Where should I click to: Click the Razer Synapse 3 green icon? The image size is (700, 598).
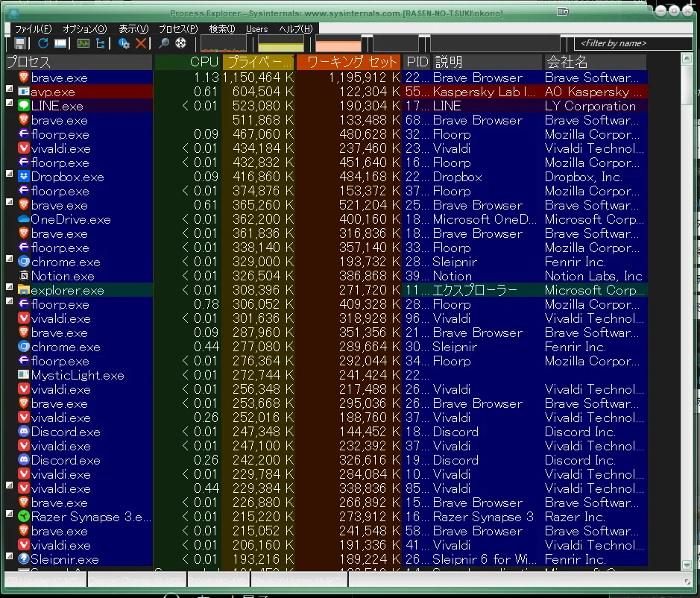pos(24,516)
